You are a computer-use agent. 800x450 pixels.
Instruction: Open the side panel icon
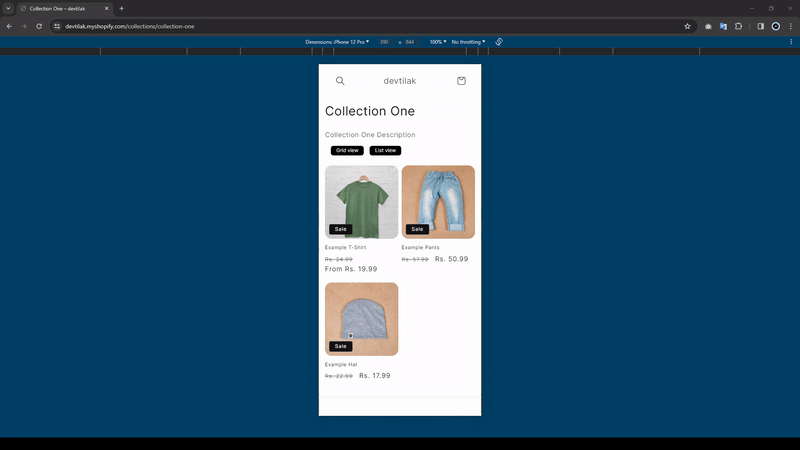760,26
